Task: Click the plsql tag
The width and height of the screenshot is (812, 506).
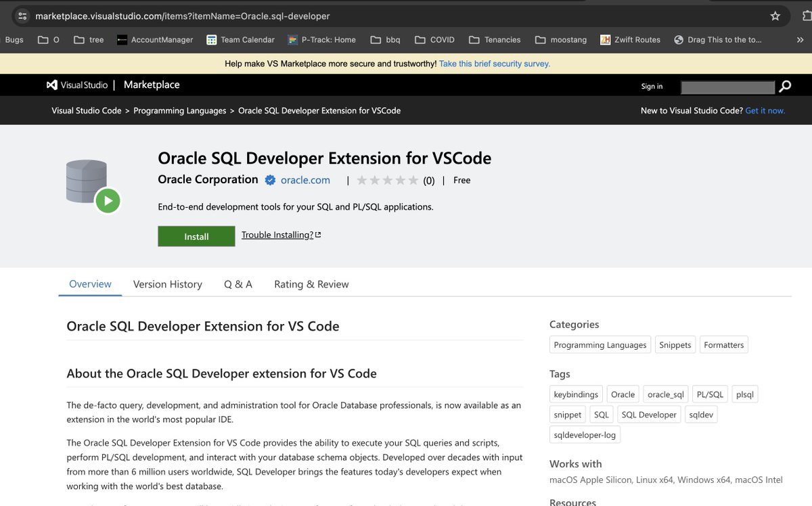Action: 745,394
